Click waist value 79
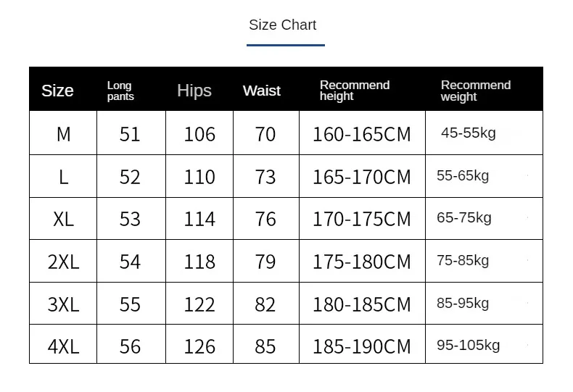The height and width of the screenshot is (392, 573). (265, 262)
